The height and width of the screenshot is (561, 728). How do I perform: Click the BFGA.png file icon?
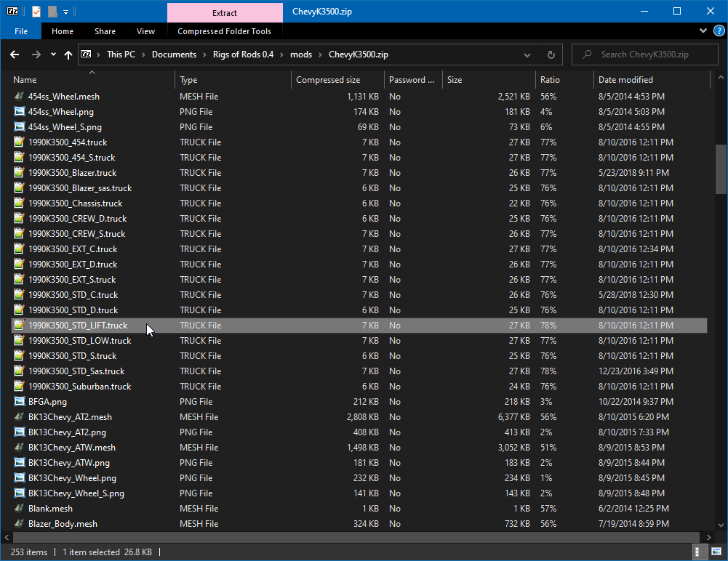[19, 401]
